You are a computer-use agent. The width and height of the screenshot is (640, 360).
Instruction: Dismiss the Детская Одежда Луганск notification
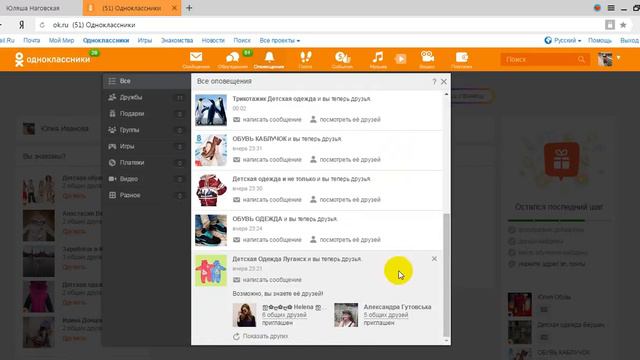point(434,259)
